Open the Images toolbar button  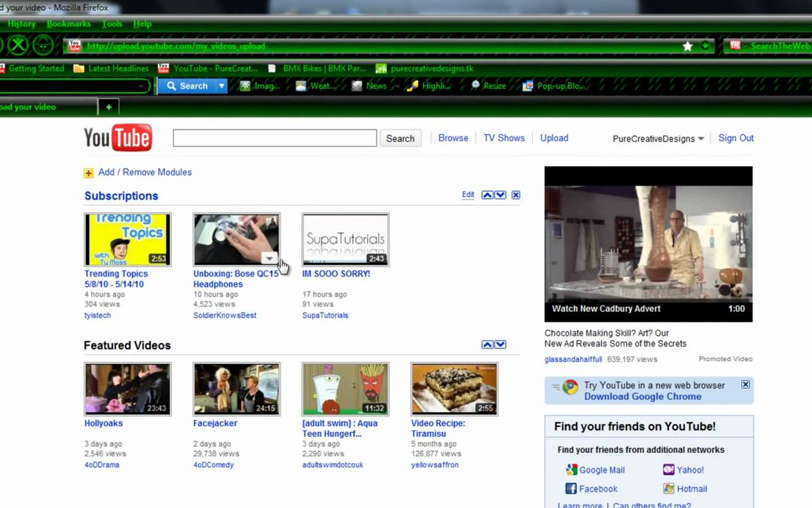pyautogui.click(x=259, y=86)
